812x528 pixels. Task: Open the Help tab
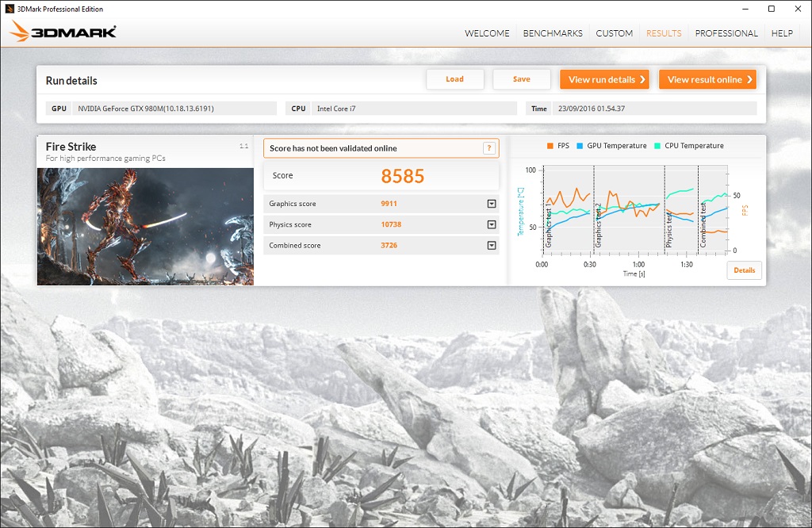click(x=782, y=33)
